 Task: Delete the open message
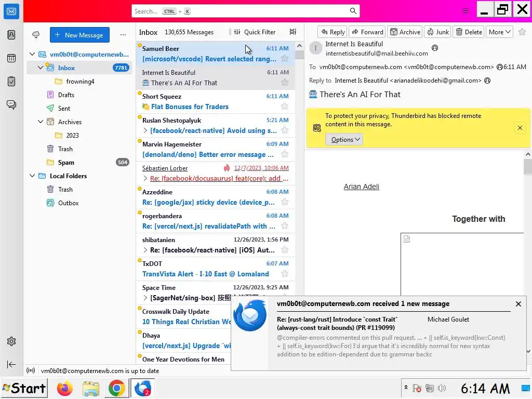[469, 32]
